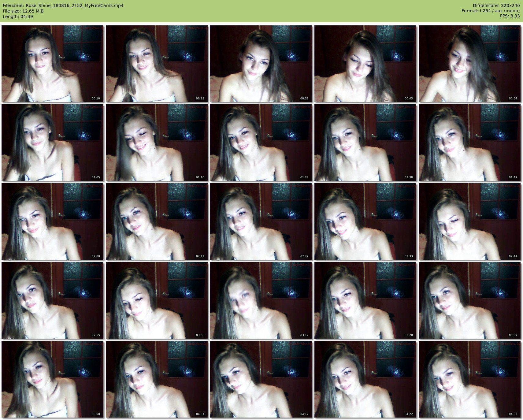Select the frame stamped 02:33
The image size is (523, 420).
(x=365, y=221)
